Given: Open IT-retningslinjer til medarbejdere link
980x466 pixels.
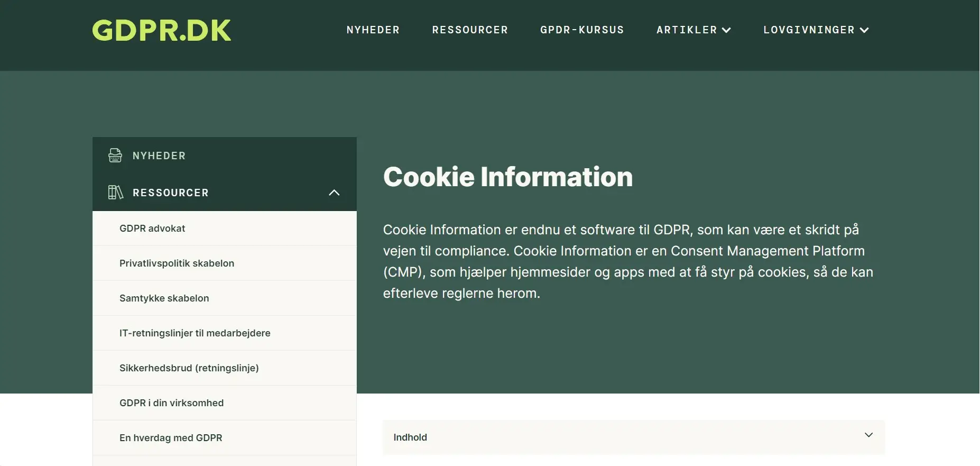Looking at the screenshot, I should pyautogui.click(x=195, y=333).
